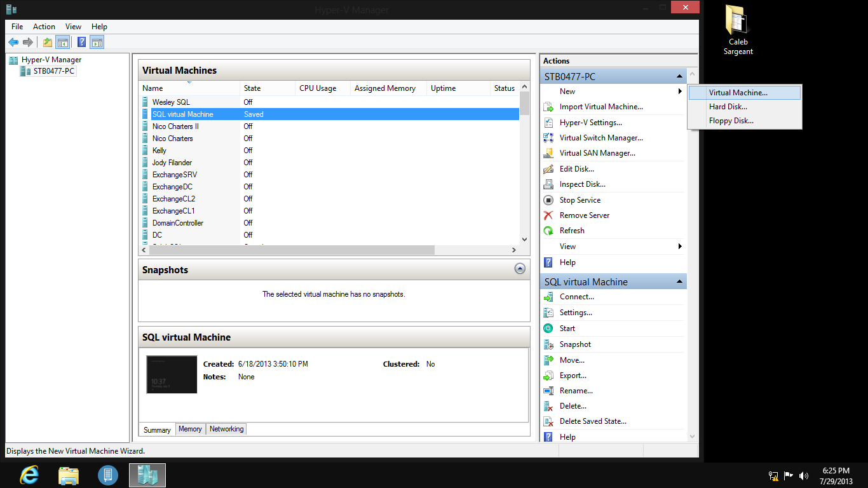The width and height of the screenshot is (868, 488).
Task: Click the Snapshot action icon
Action: tap(548, 344)
